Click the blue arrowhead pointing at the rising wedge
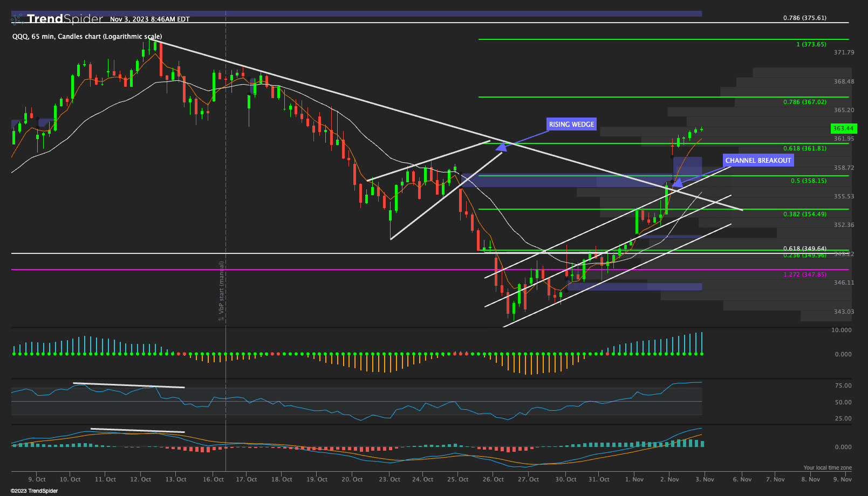 pyautogui.click(x=501, y=146)
